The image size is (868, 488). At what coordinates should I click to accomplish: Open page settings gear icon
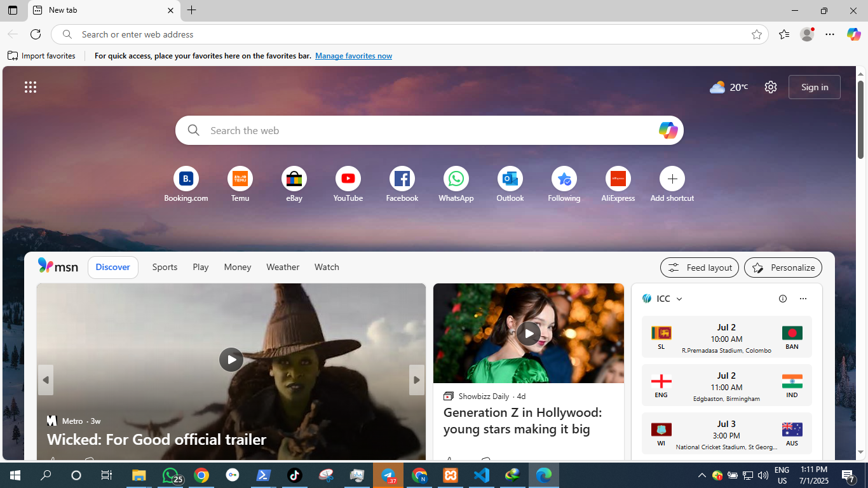[x=770, y=87]
